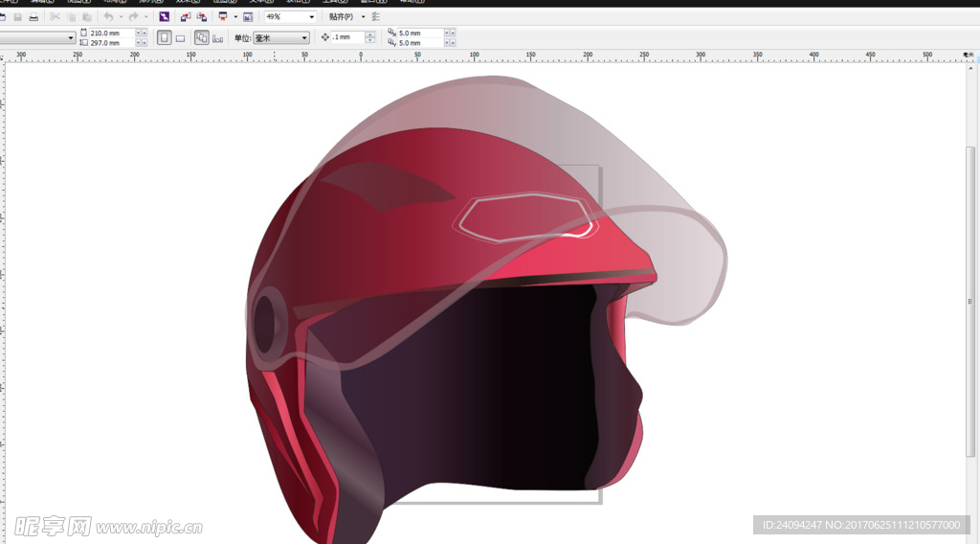Image resolution: width=980 pixels, height=544 pixels.
Task: Expand the application launcher dropdown arrow
Action: coord(235,17)
